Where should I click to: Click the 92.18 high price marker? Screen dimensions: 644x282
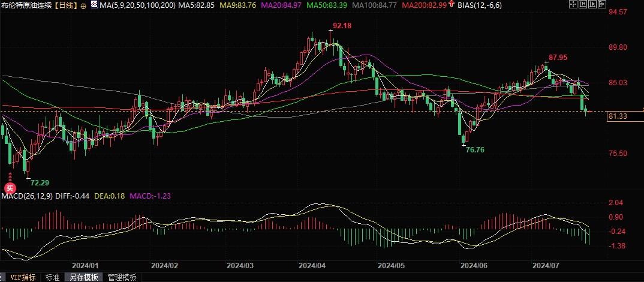pyautogui.click(x=342, y=25)
